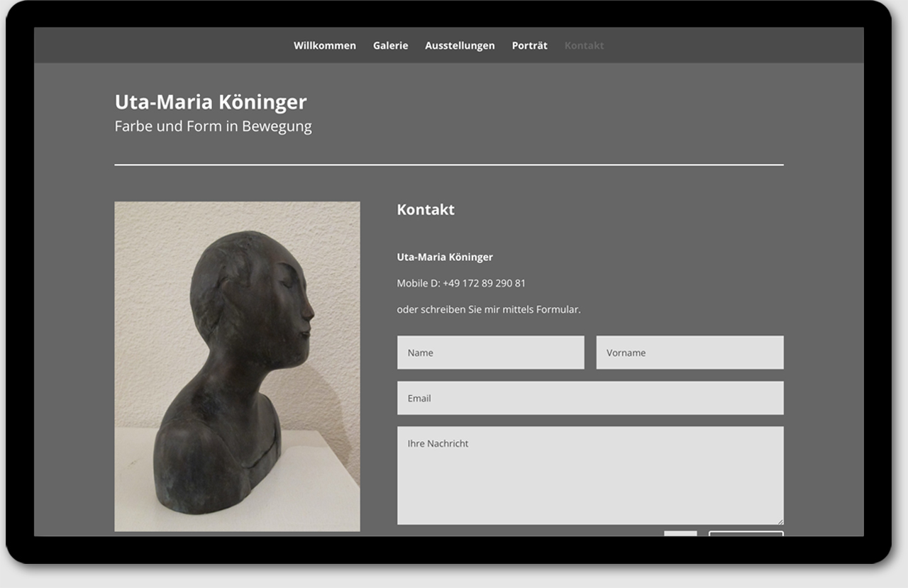Click into the Email field

click(589, 398)
